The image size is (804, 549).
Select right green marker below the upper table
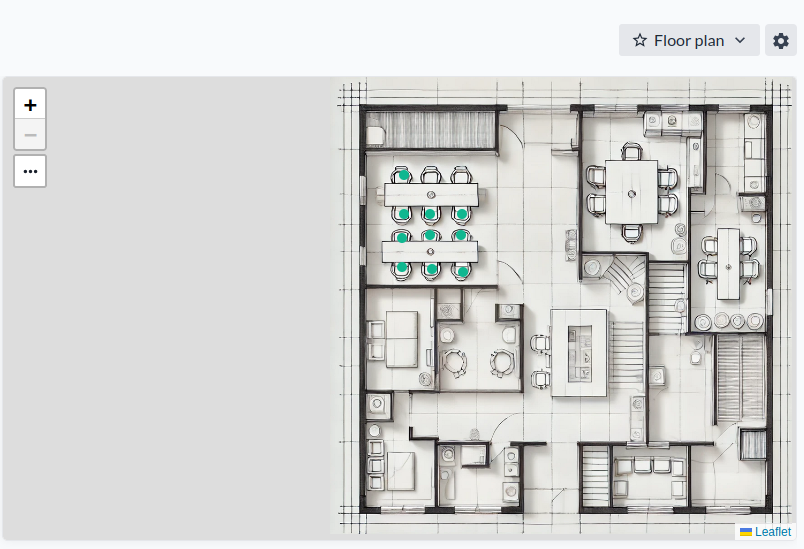tap(462, 214)
